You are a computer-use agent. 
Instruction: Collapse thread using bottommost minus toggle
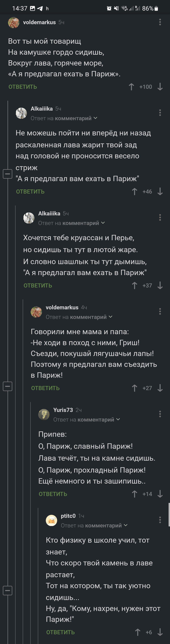coord(8,591)
